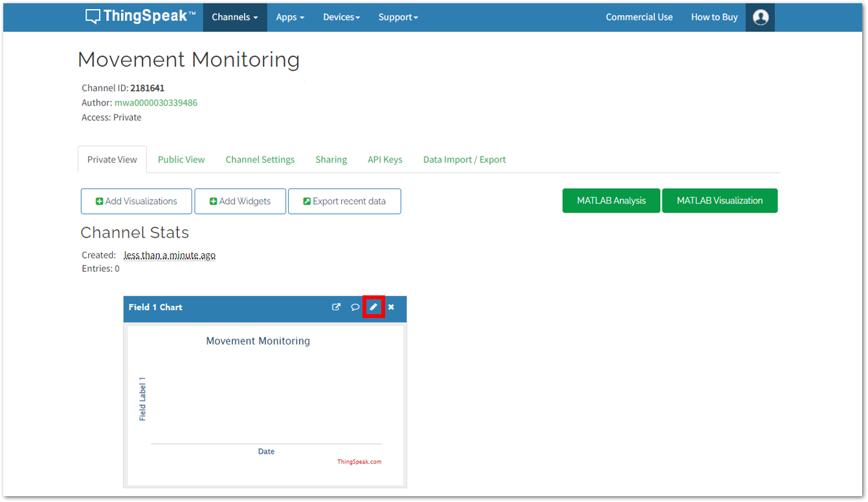Select the Private View tab

tap(112, 159)
